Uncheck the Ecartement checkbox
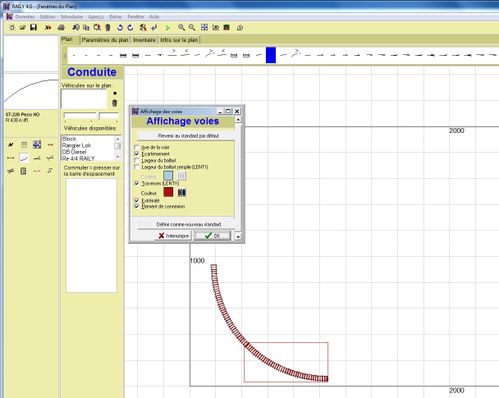Viewport: 499px width, 398px height. click(x=137, y=154)
